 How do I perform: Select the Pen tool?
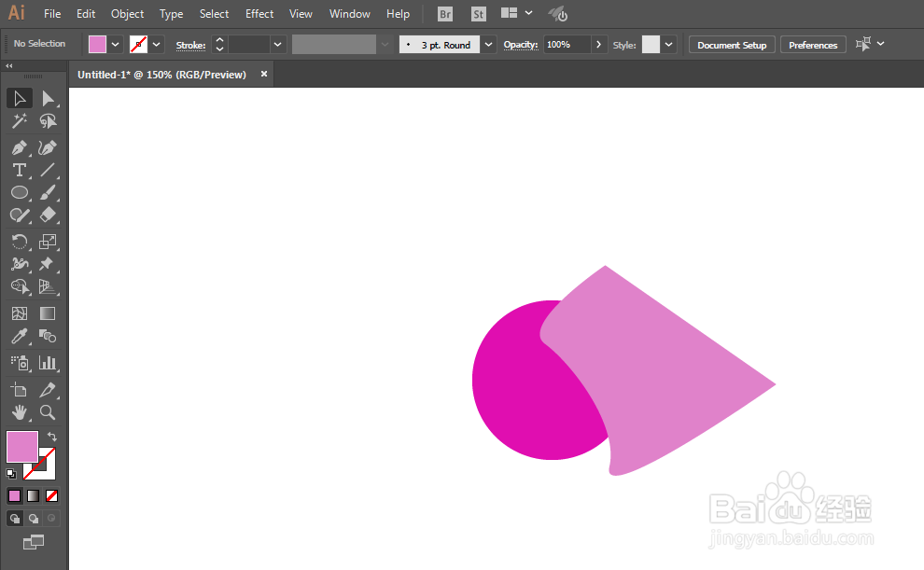tap(20, 147)
